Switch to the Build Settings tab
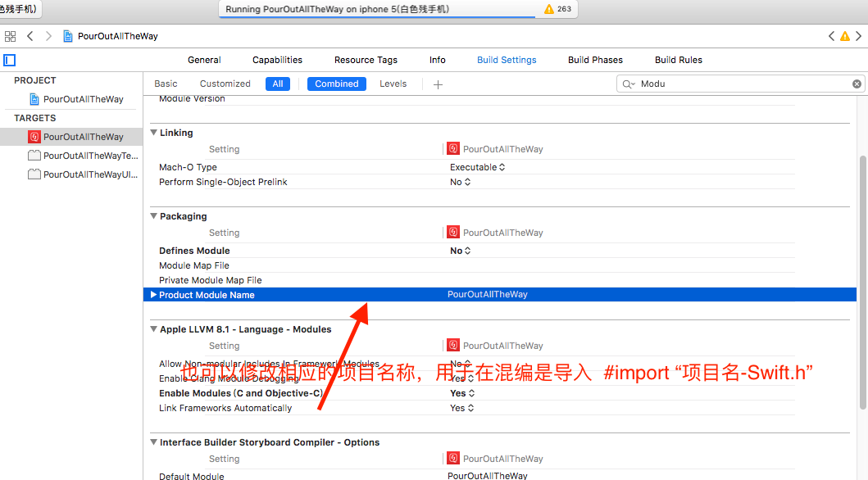Screen dimensions: 868x480 507,61
